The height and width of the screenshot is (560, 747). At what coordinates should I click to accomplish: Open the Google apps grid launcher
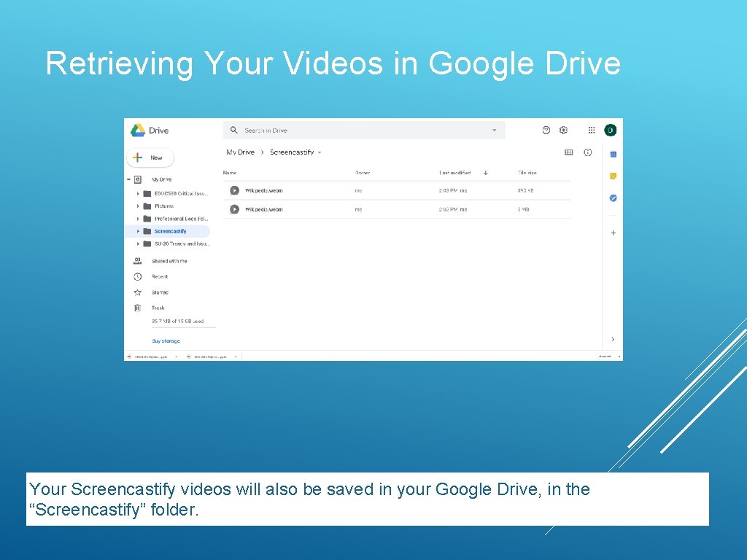[591, 130]
